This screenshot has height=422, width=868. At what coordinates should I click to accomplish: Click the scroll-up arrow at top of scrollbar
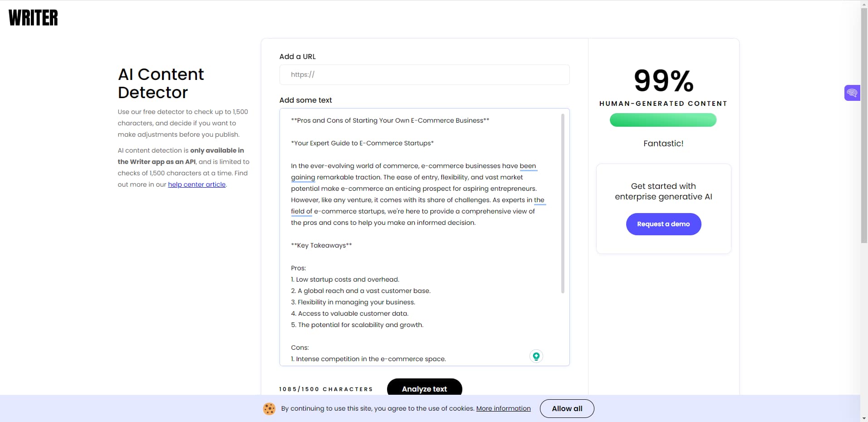point(864,4)
